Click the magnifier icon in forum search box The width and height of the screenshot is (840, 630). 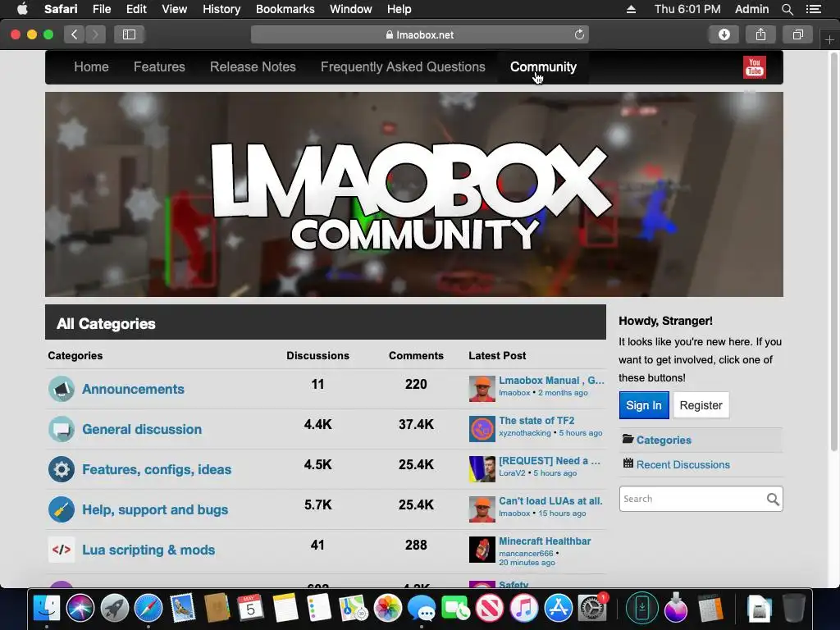tap(773, 500)
